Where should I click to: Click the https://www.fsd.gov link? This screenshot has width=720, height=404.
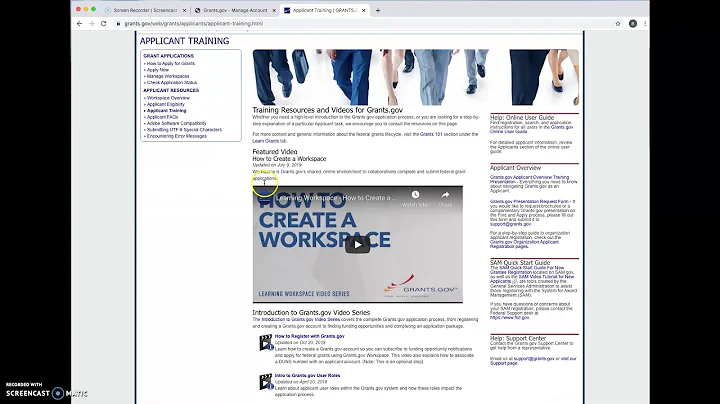coord(509,317)
